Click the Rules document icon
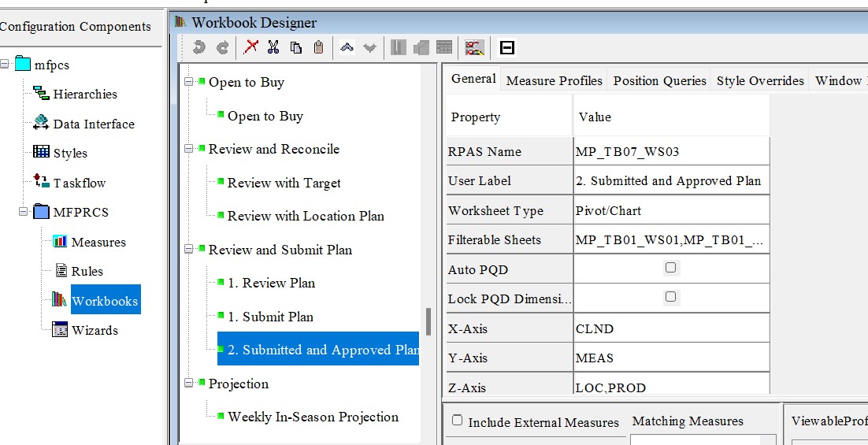Screen dimensions: 868x445 (x=61, y=270)
